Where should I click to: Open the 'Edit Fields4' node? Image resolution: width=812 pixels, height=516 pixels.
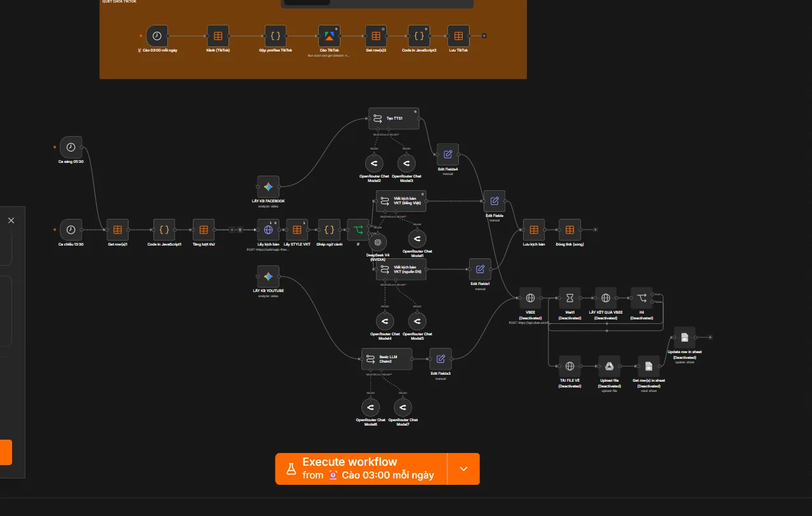pos(447,154)
